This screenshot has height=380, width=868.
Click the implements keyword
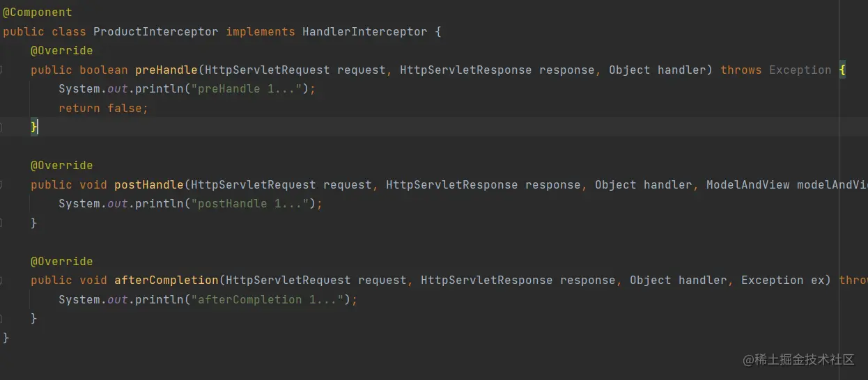[x=261, y=31]
